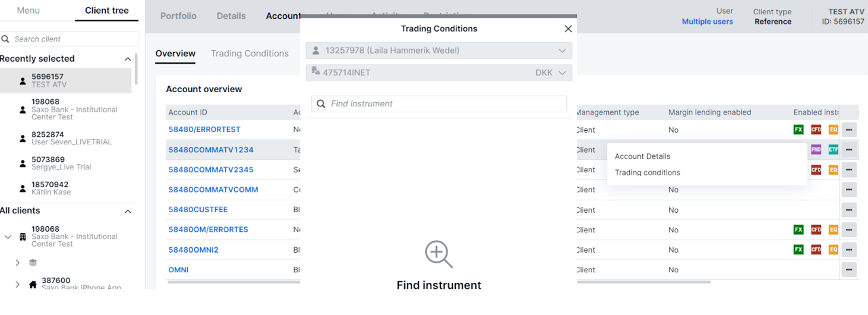Image resolution: width=868 pixels, height=315 pixels.
Task: Click the person icon beside Kätlin Kase
Action: coord(23,188)
